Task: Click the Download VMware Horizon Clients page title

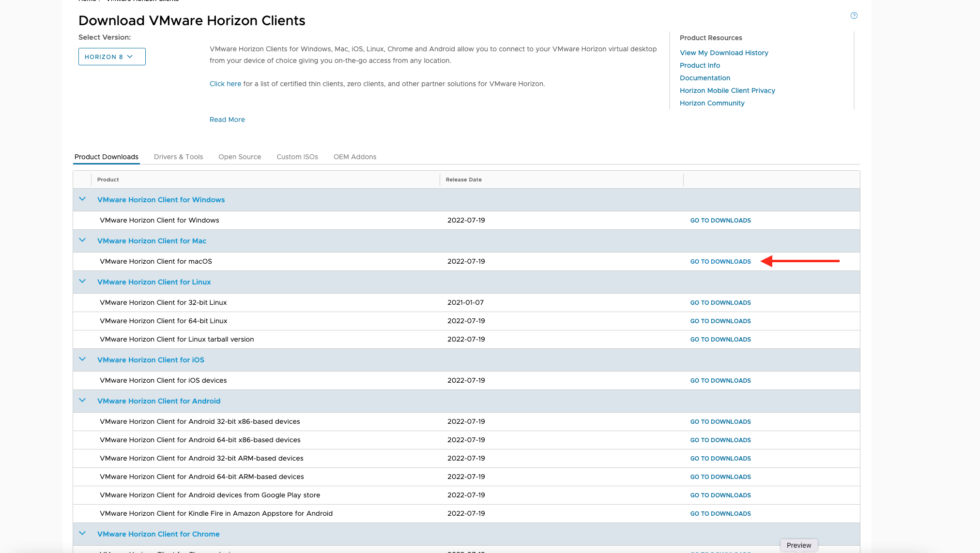Action: (x=192, y=21)
